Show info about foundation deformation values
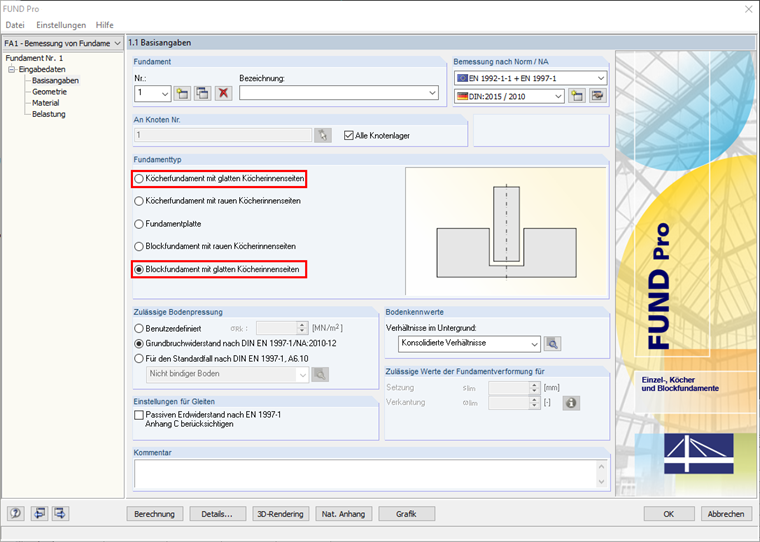This screenshot has width=760, height=542. point(571,403)
